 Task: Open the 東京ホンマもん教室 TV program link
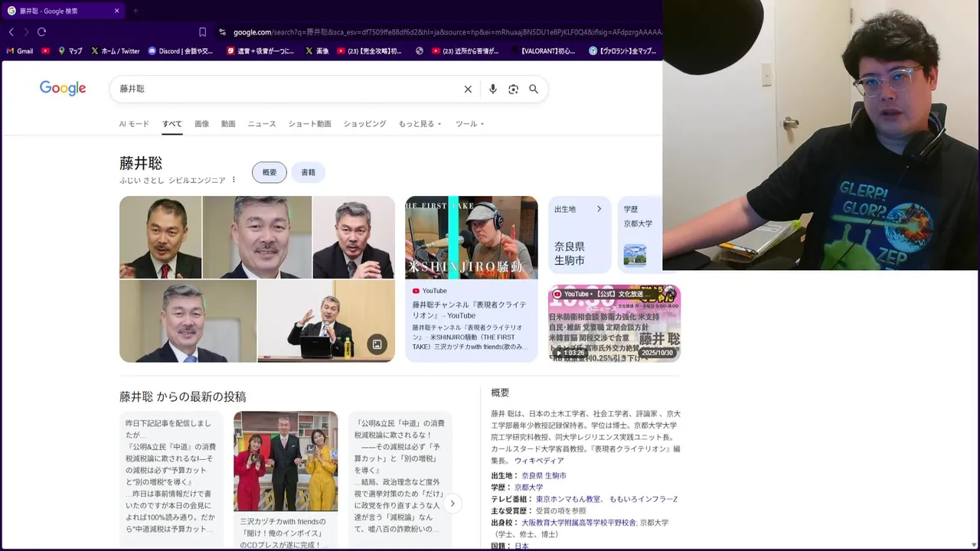pos(568,499)
